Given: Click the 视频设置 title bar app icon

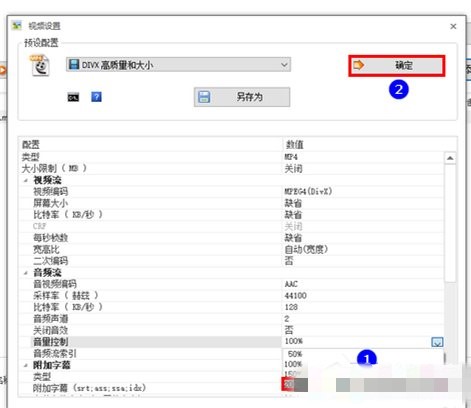Looking at the screenshot, I should click(x=16, y=26).
